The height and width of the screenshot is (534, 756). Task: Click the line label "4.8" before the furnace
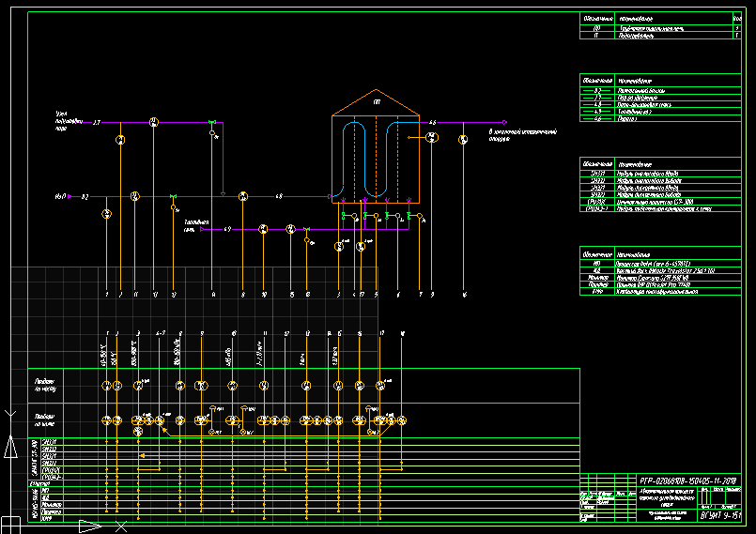279,197
